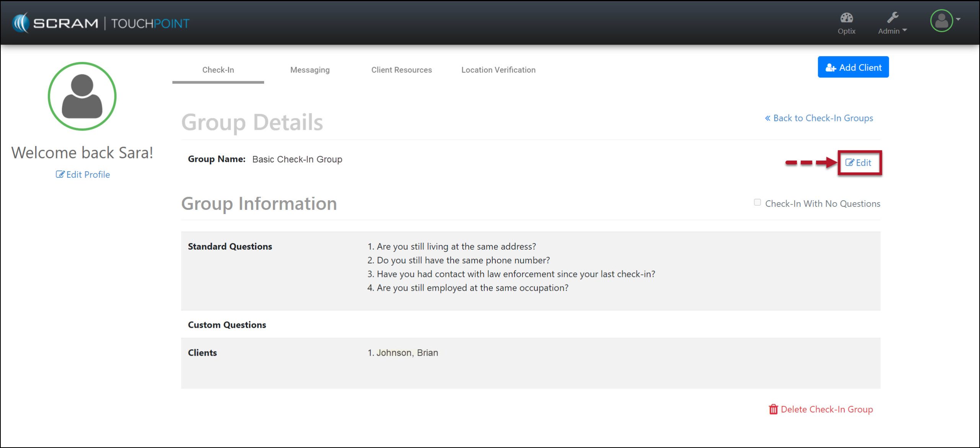Viewport: 980px width, 448px height.
Task: Go to Location Verification tab
Action: [x=498, y=70]
